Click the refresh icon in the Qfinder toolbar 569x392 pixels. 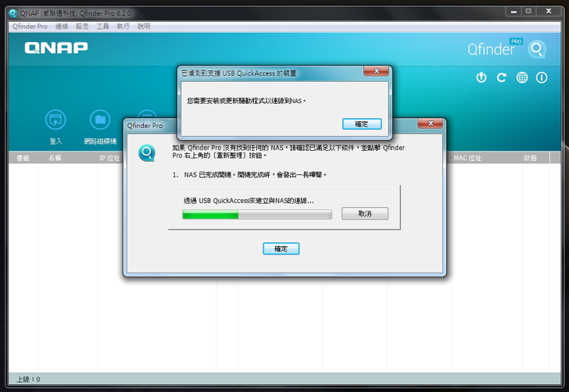coord(502,77)
